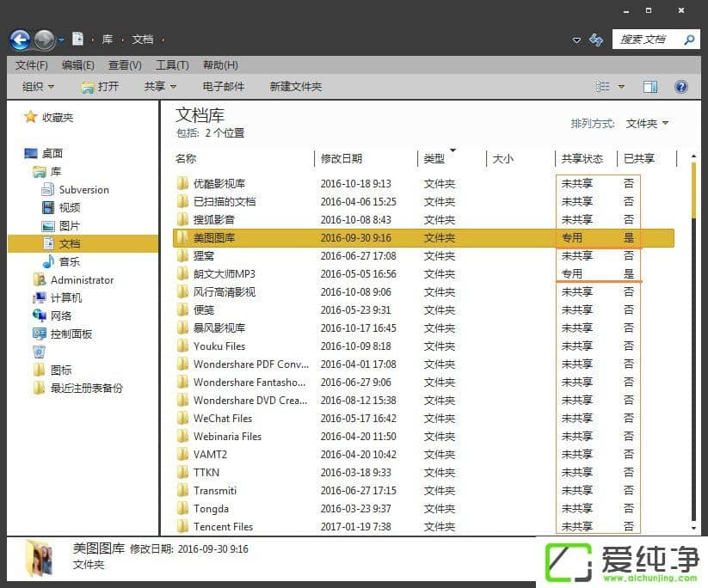Click the change view icon near top right
Screen dimensions: 708x588
[x=602, y=86]
